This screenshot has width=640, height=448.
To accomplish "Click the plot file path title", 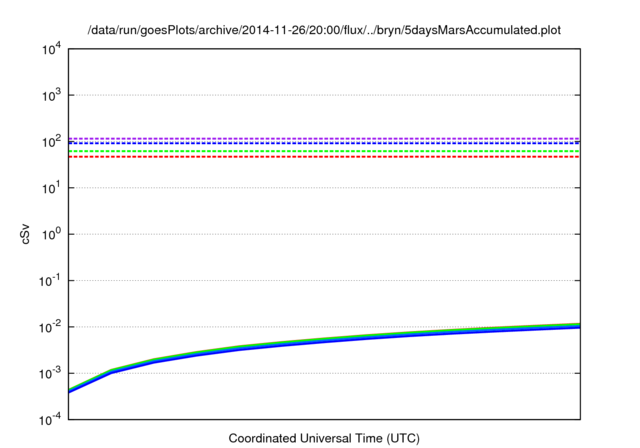I will (324, 30).
